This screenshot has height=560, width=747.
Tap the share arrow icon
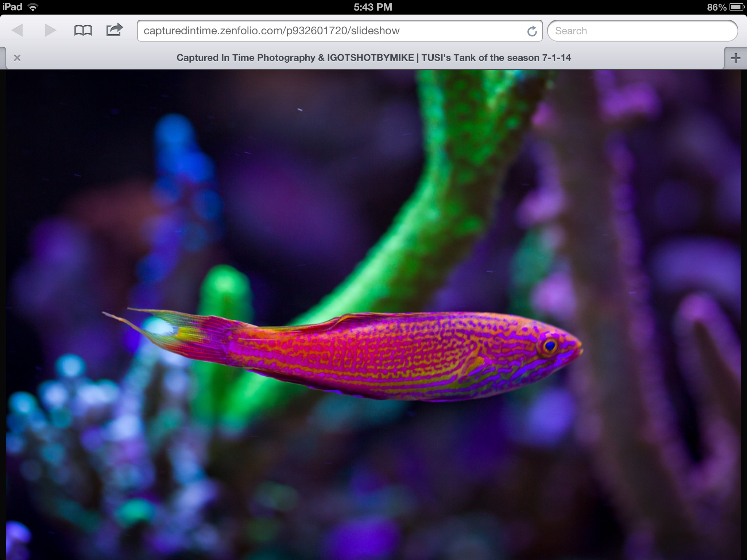[x=115, y=30]
